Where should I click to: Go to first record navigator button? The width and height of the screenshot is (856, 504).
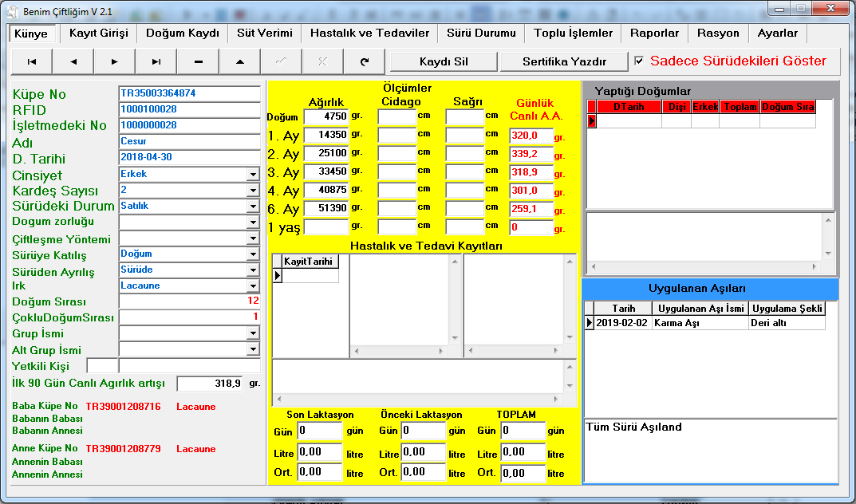32,61
